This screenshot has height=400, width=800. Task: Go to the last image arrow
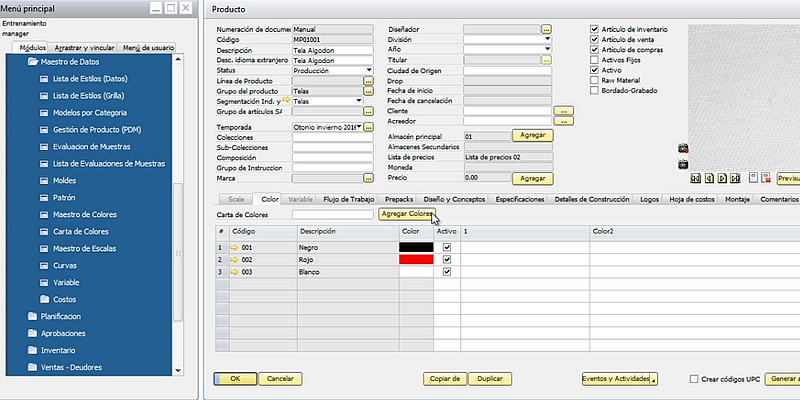point(736,178)
